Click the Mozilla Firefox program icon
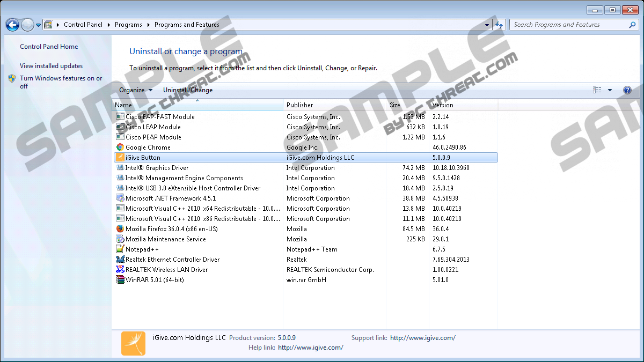 (120, 229)
